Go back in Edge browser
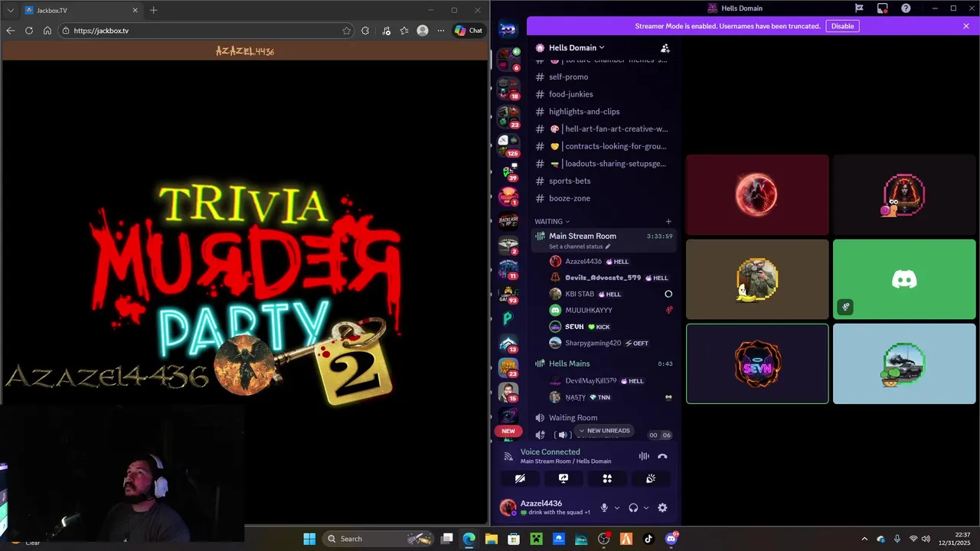The width and height of the screenshot is (980, 551). click(10, 31)
